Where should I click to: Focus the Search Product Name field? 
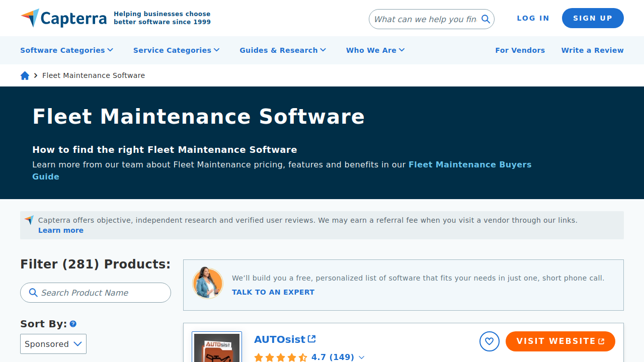[x=96, y=293]
